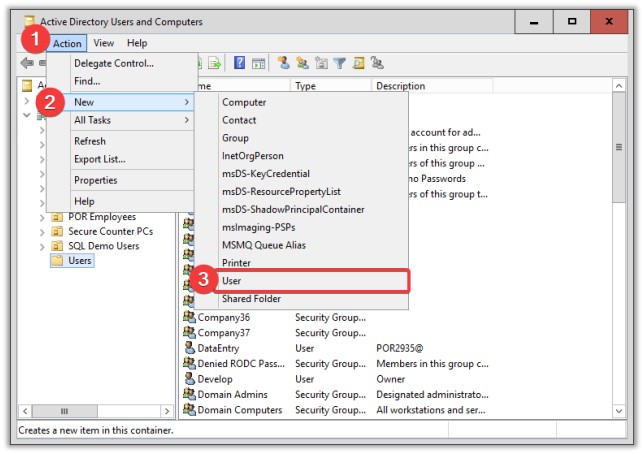Click the Find objects toolbar icon
The height and width of the screenshot is (455, 644).
tap(359, 63)
